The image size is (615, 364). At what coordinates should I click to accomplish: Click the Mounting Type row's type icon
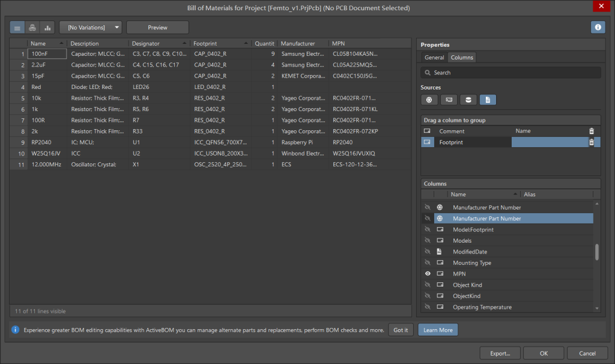(440, 262)
